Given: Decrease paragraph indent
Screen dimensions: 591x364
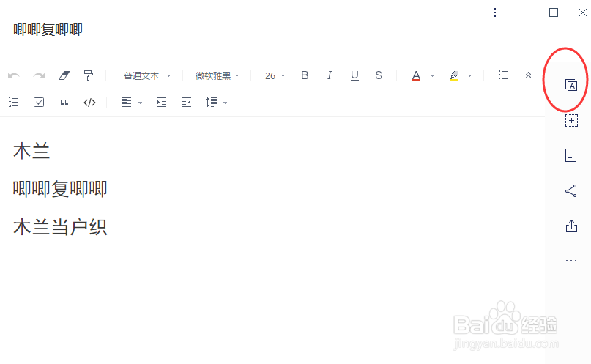Looking at the screenshot, I should (x=186, y=102).
